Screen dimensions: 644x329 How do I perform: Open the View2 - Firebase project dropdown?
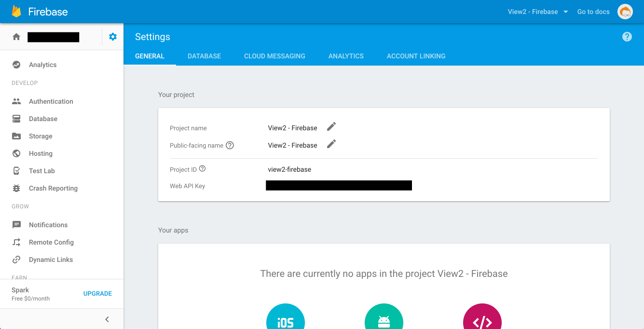[538, 12]
